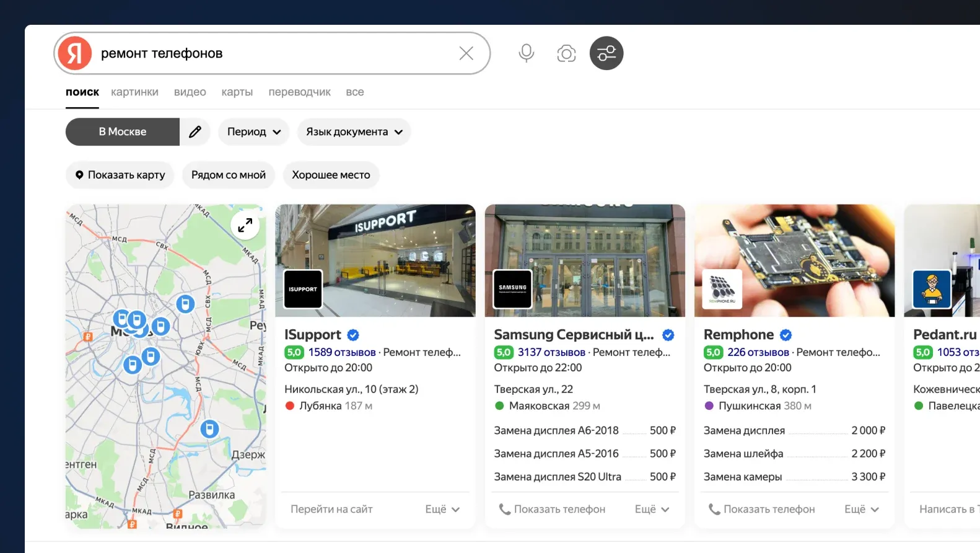Select the Замена шлейфа 2 200 ₽ row
The height and width of the screenshot is (553, 980).
pos(795,454)
